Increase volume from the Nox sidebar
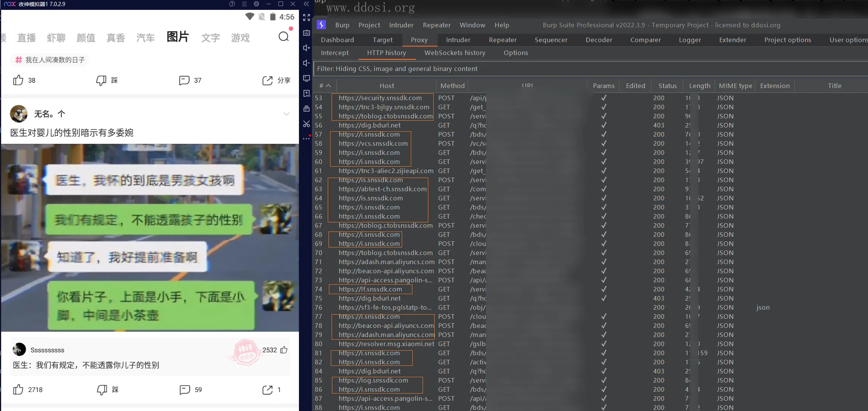This screenshot has height=411, width=868. tap(307, 48)
